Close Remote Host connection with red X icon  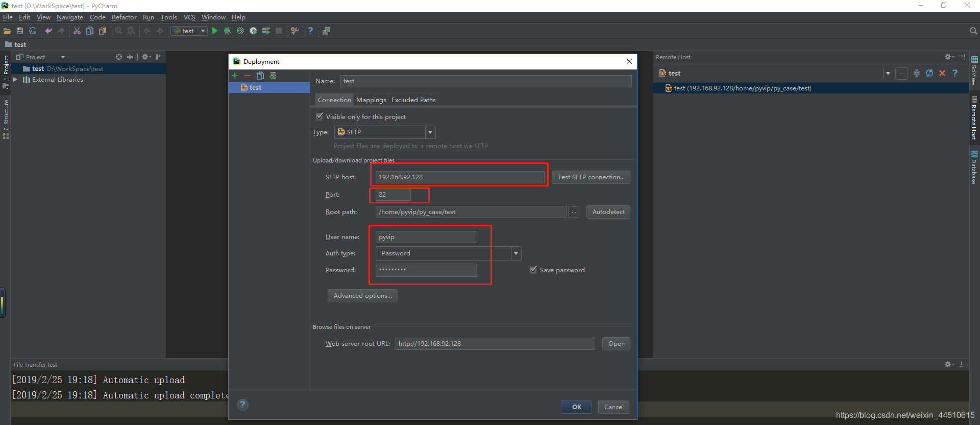coord(942,73)
